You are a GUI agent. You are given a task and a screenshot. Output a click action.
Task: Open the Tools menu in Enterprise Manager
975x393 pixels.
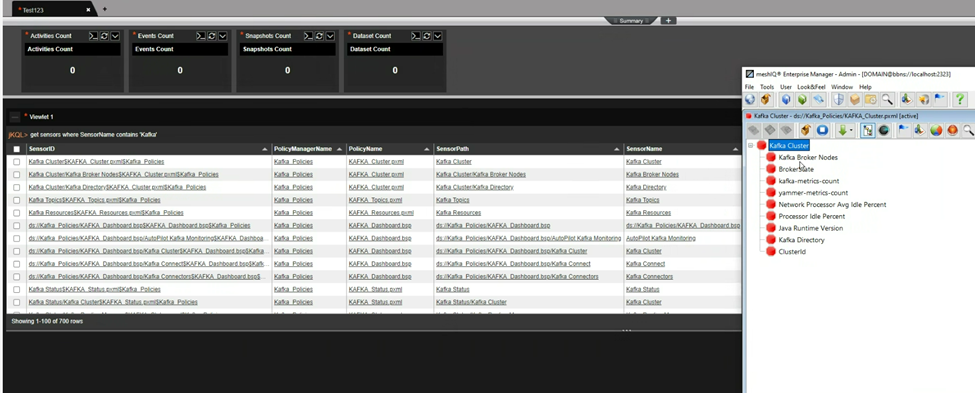click(767, 87)
